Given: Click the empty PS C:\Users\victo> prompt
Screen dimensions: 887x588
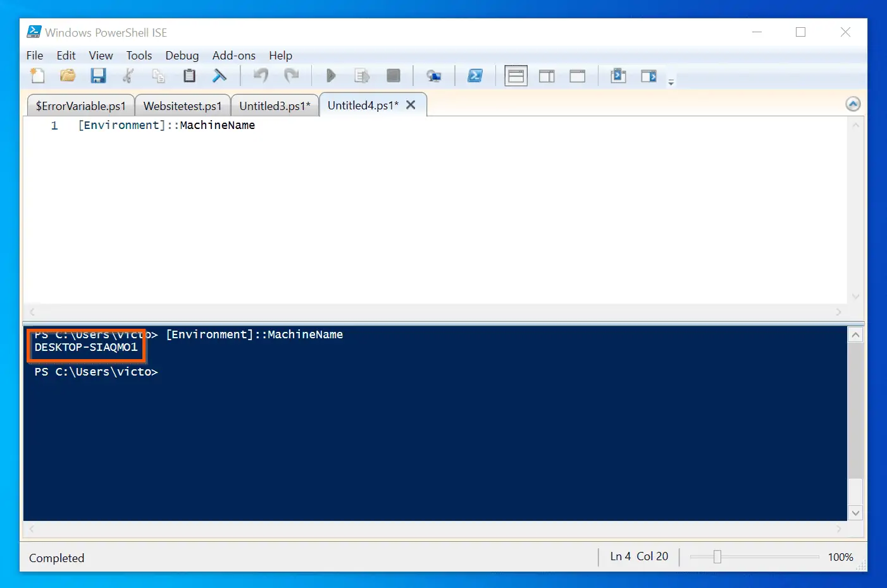Looking at the screenshot, I should coord(96,372).
